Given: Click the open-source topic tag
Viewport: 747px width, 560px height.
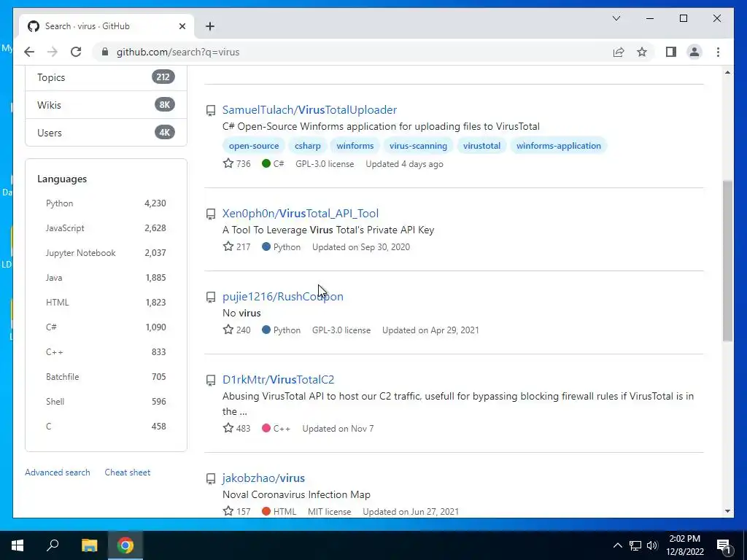Looking at the screenshot, I should tap(253, 146).
